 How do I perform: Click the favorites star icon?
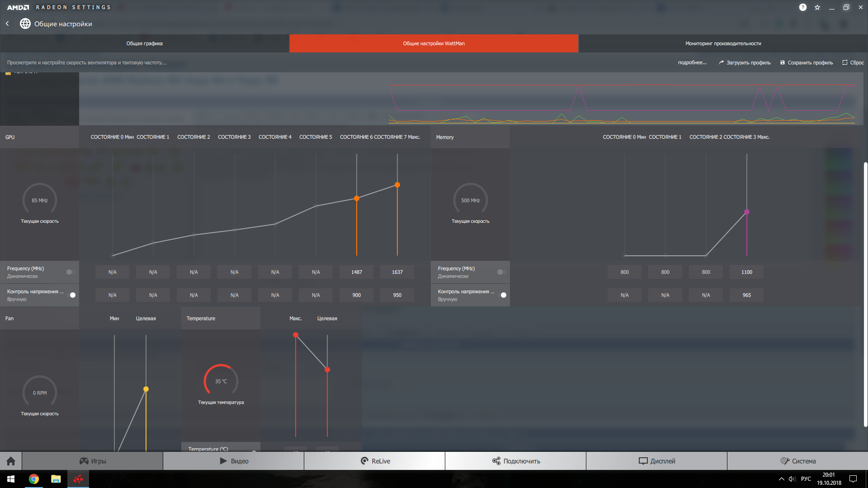click(817, 7)
